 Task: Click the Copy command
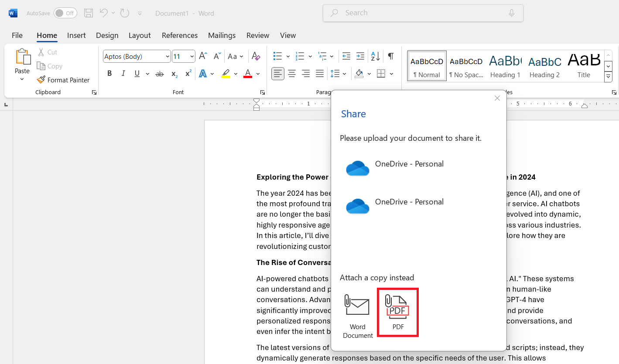(x=49, y=66)
